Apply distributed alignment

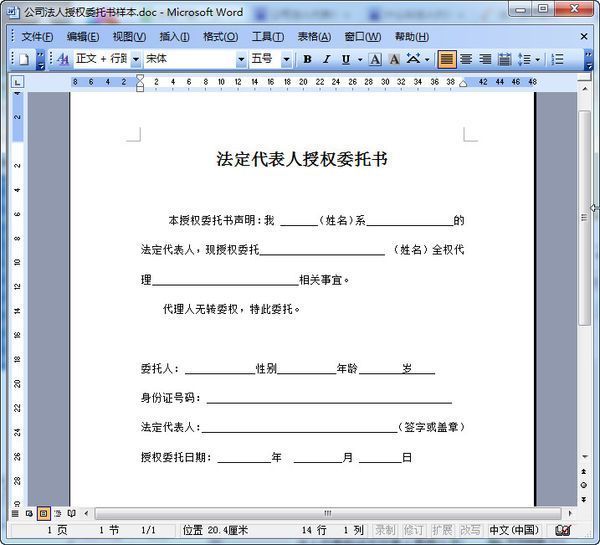coord(504,59)
